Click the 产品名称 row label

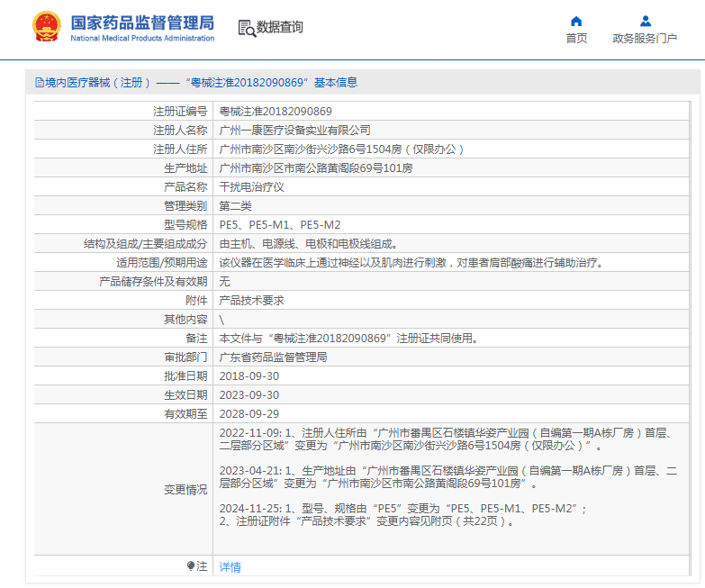point(185,187)
